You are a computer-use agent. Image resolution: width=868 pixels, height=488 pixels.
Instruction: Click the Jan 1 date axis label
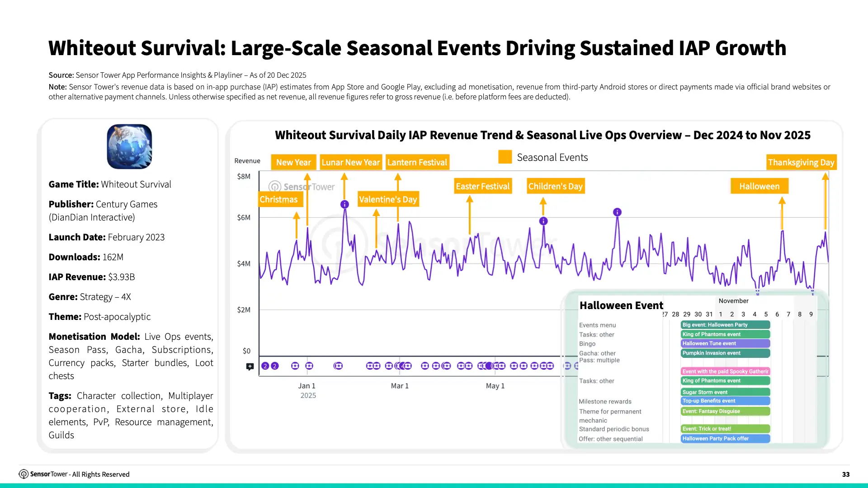[x=307, y=386]
